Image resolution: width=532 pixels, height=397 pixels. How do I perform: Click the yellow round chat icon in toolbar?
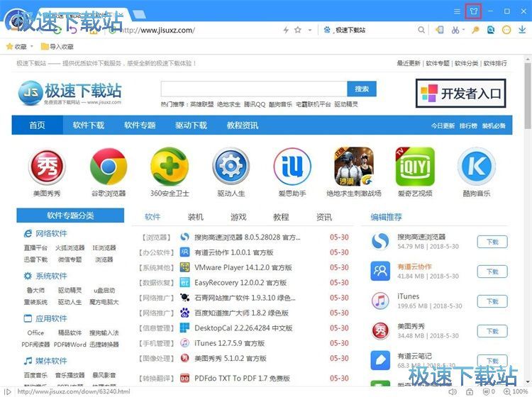tap(506, 30)
